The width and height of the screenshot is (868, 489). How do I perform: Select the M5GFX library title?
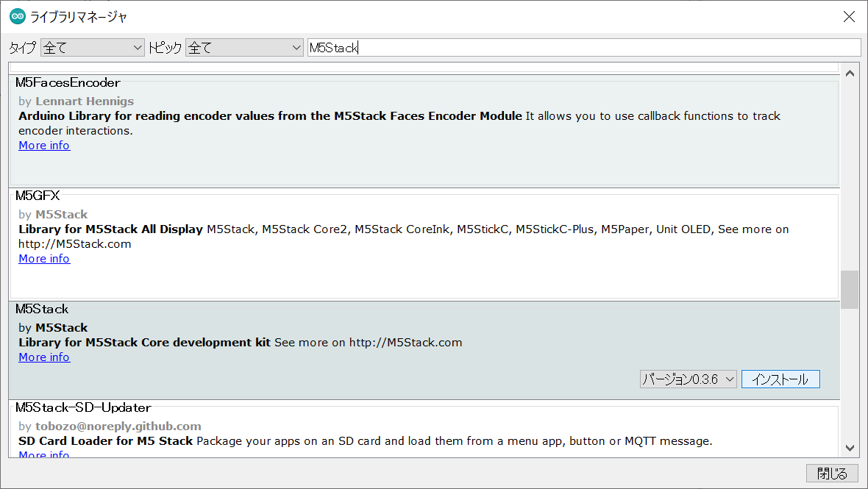pos(38,196)
